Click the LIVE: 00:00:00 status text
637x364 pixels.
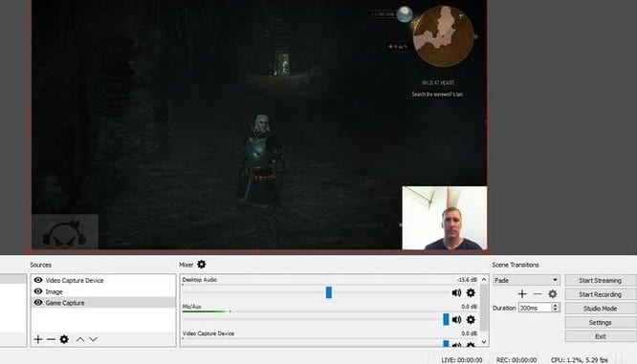(x=462, y=360)
